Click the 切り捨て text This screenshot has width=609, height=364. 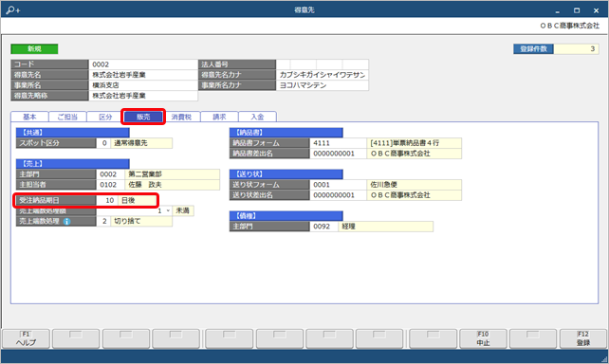click(x=127, y=221)
